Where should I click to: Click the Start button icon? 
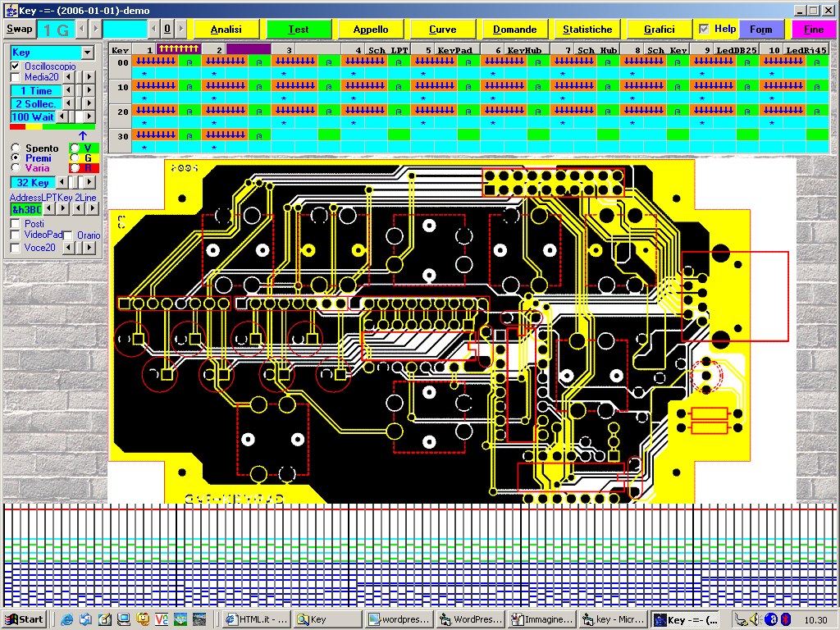coord(23,619)
